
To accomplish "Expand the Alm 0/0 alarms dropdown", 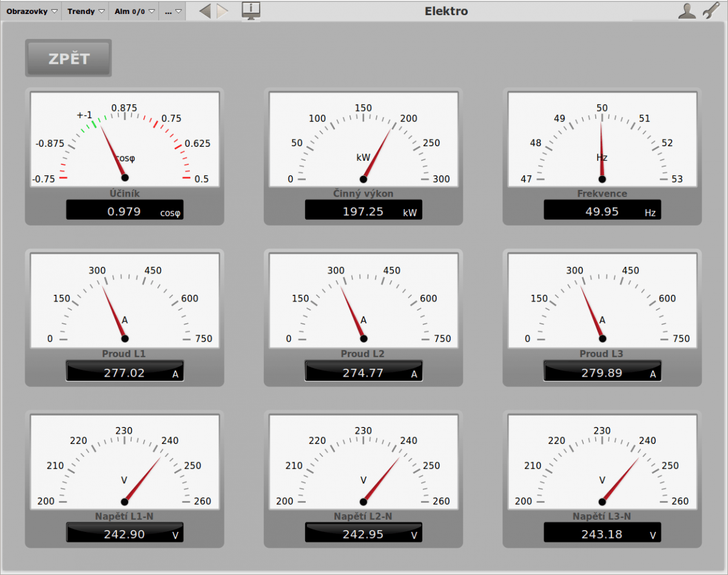I will (x=133, y=12).
